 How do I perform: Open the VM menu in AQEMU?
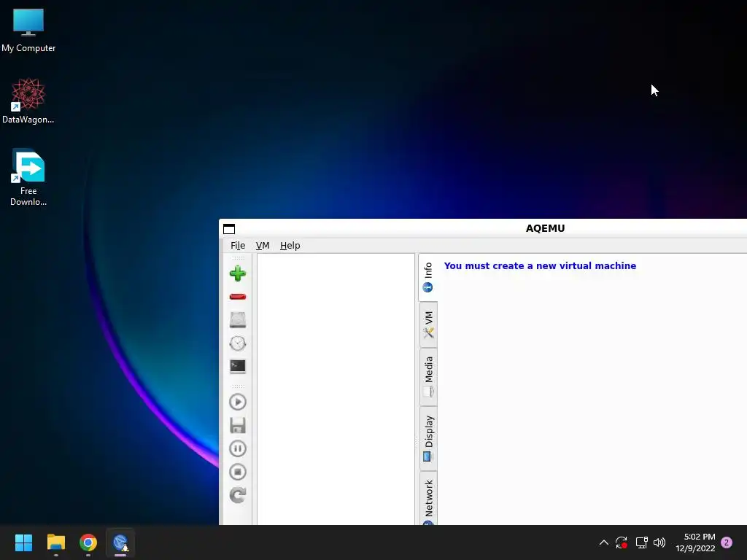(x=263, y=245)
